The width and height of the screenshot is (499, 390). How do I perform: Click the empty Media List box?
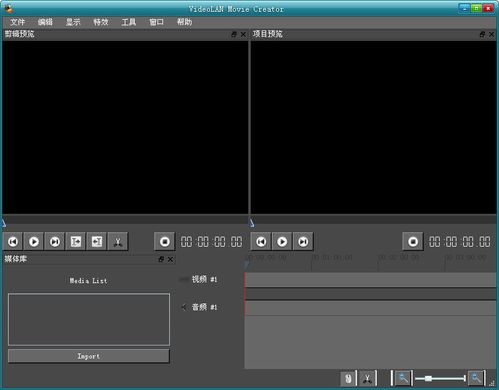point(89,319)
